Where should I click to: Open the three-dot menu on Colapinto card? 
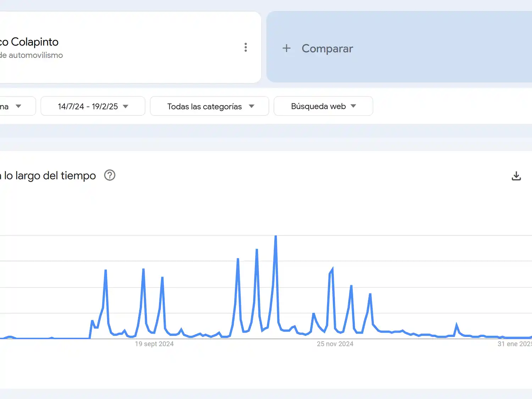[245, 48]
